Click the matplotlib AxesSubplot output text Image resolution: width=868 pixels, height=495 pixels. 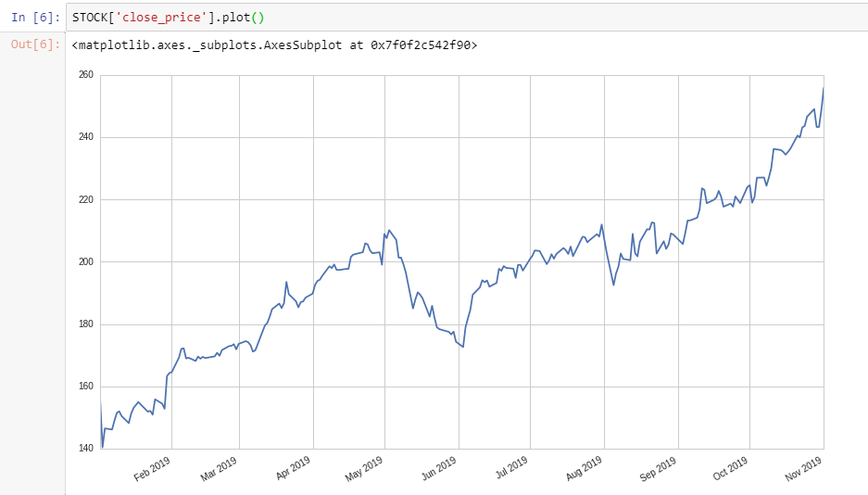[274, 44]
